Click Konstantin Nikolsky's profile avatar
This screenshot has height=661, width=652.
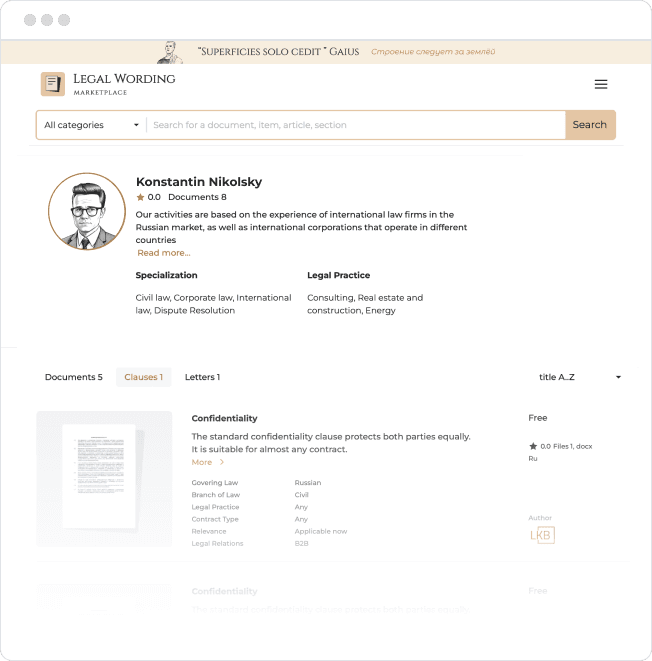[x=86, y=211]
